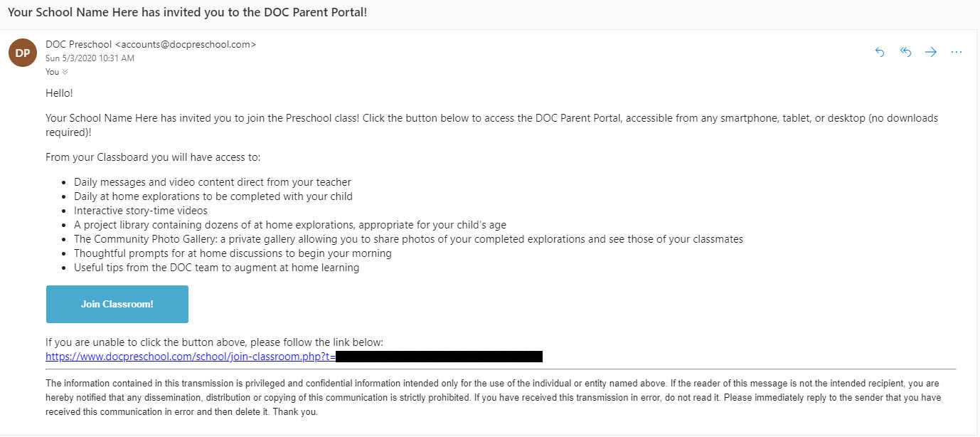Screen dimensions: 980x437
Task: Click the accounts@docpreschool.com email address
Action: 185,44
